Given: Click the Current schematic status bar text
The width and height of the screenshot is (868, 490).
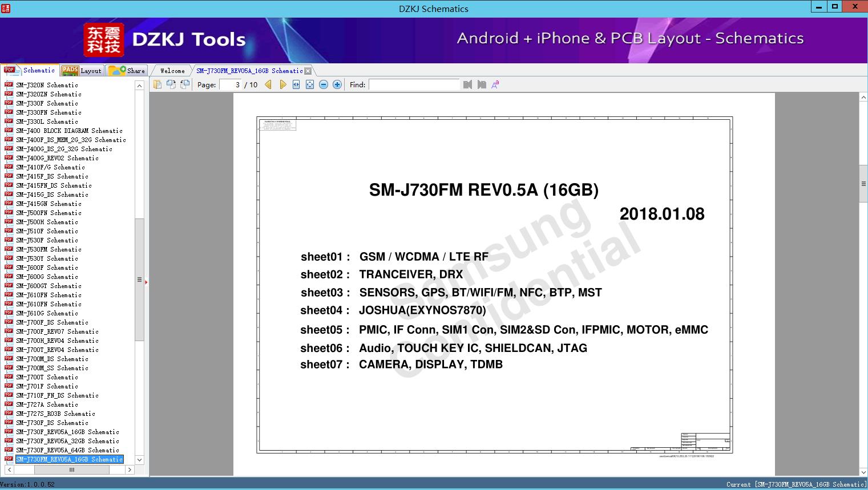Looking at the screenshot, I should [x=796, y=484].
